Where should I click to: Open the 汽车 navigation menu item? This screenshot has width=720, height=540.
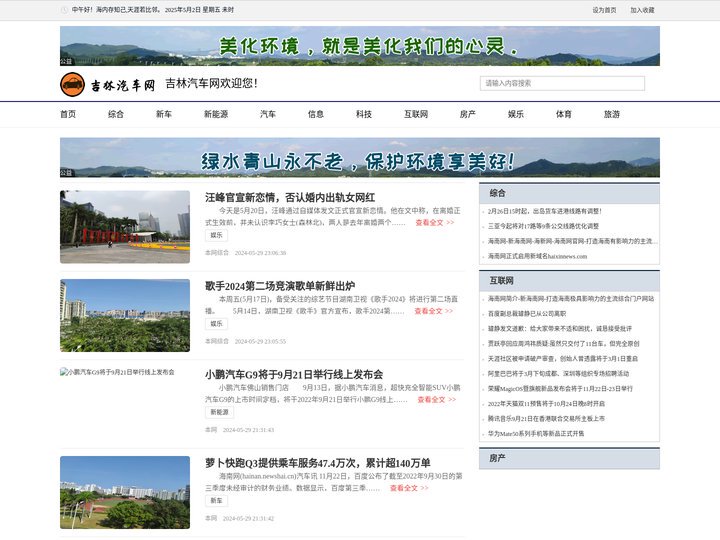(x=268, y=114)
